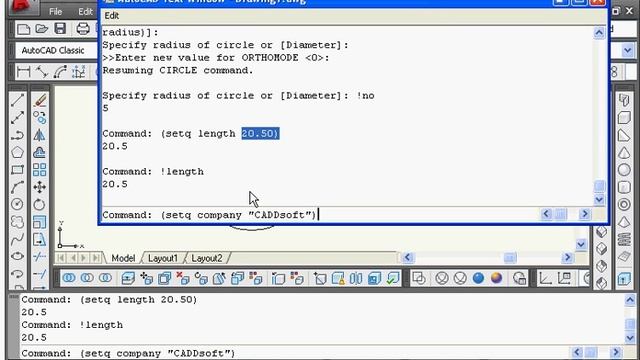Create a new drawing with New icon
The image size is (640, 360).
point(23,29)
